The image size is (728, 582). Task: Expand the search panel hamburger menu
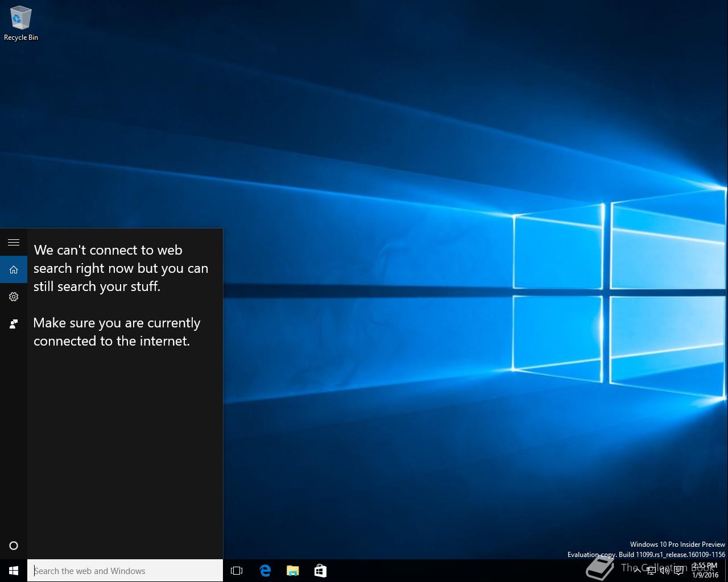click(14, 243)
